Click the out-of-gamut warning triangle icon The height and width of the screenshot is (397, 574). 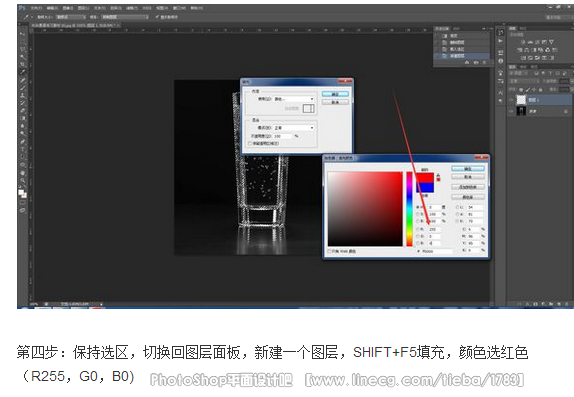438,175
